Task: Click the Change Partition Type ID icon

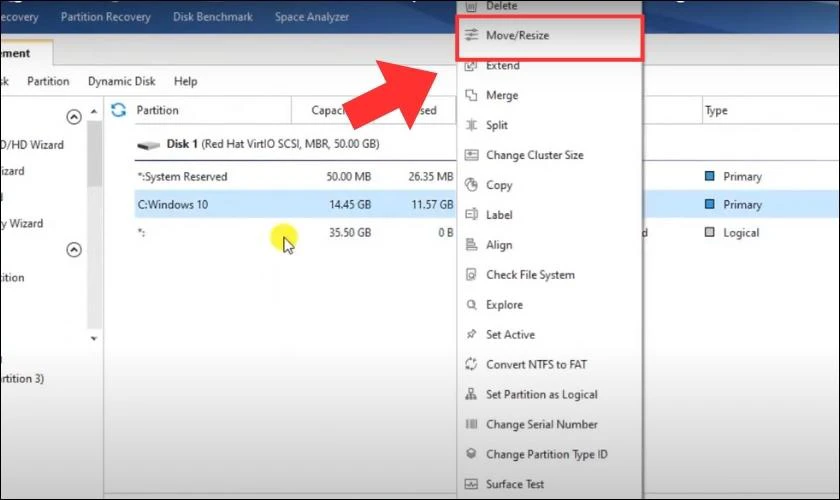Action: pyautogui.click(x=471, y=454)
